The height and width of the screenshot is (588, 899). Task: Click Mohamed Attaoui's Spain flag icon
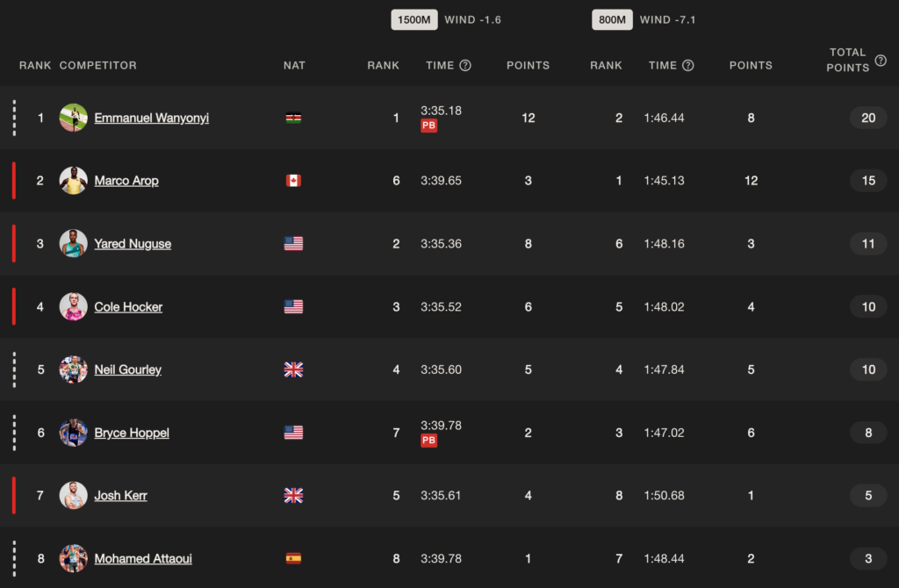point(293,558)
